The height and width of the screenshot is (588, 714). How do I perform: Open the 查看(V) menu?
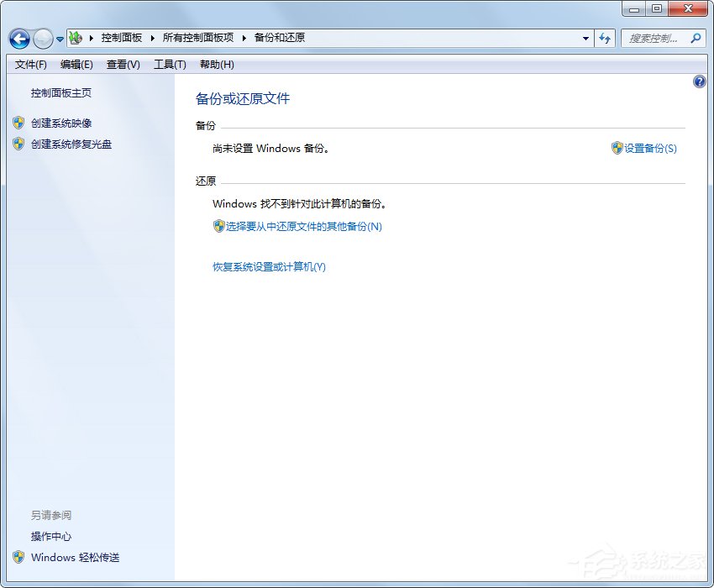[x=123, y=64]
